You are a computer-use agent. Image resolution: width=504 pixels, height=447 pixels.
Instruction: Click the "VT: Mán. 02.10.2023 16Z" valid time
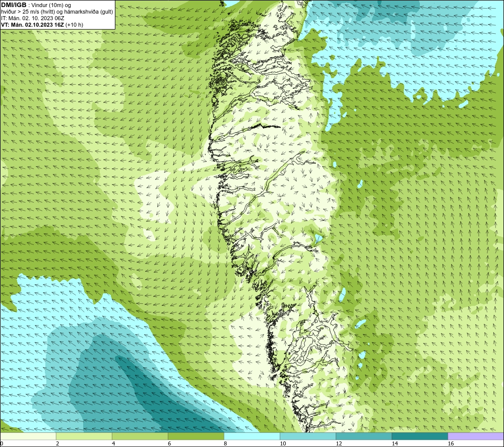point(32,25)
